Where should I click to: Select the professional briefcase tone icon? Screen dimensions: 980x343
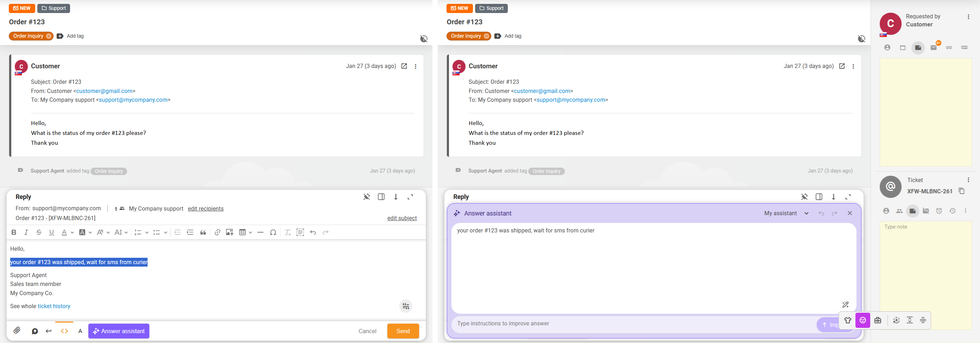coord(878,320)
